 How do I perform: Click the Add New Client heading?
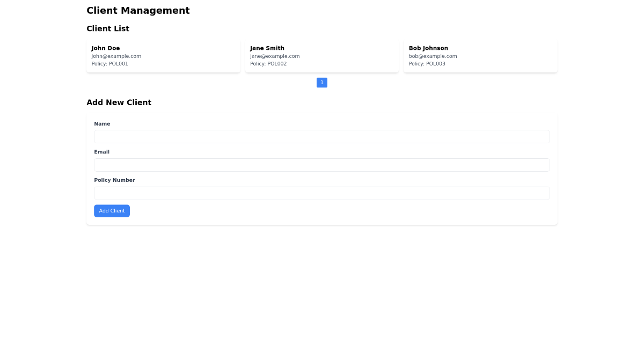[x=119, y=102]
